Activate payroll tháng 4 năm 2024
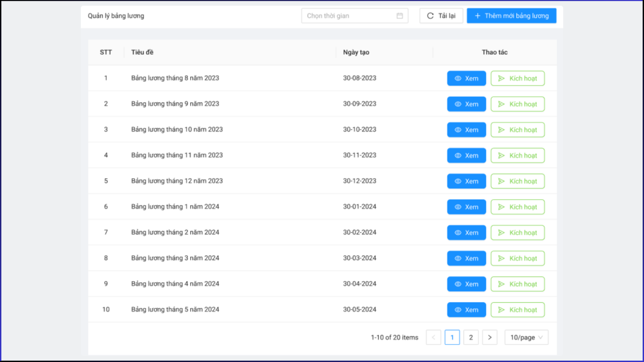The image size is (644, 362). click(x=517, y=284)
